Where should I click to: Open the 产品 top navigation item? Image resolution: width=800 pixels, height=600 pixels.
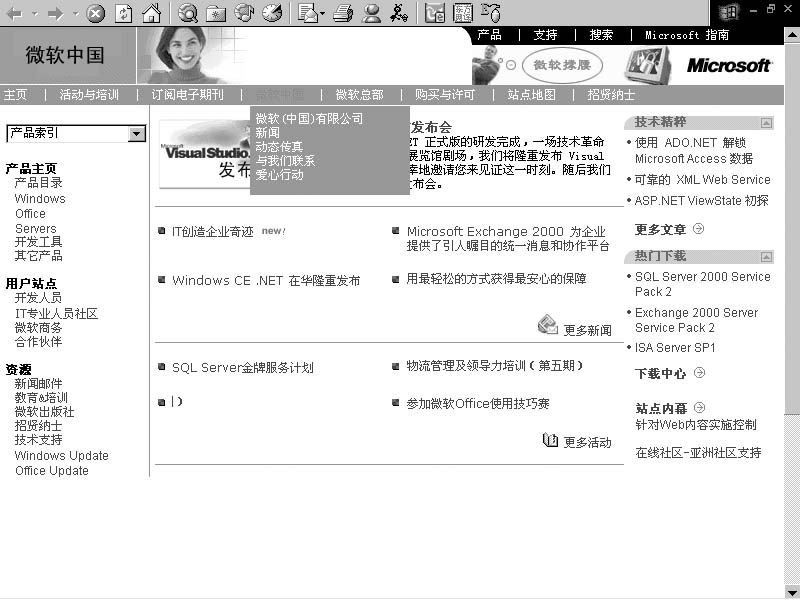[x=489, y=35]
